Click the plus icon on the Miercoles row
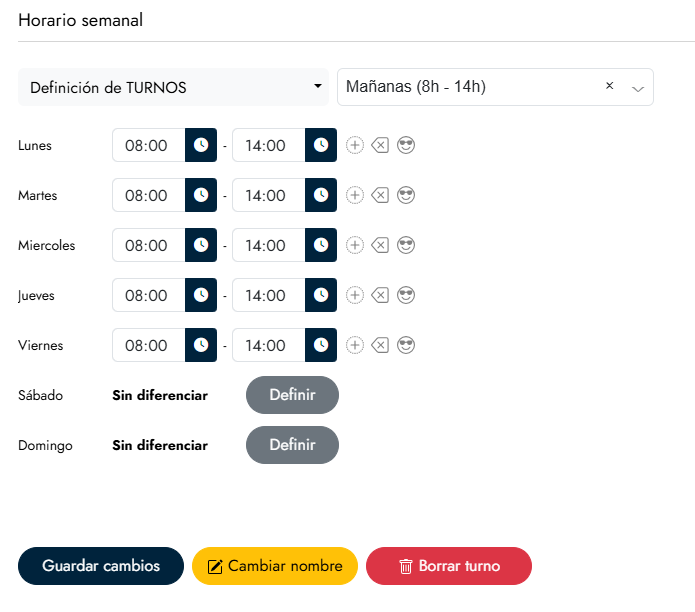The width and height of the screenshot is (695, 612). [355, 245]
